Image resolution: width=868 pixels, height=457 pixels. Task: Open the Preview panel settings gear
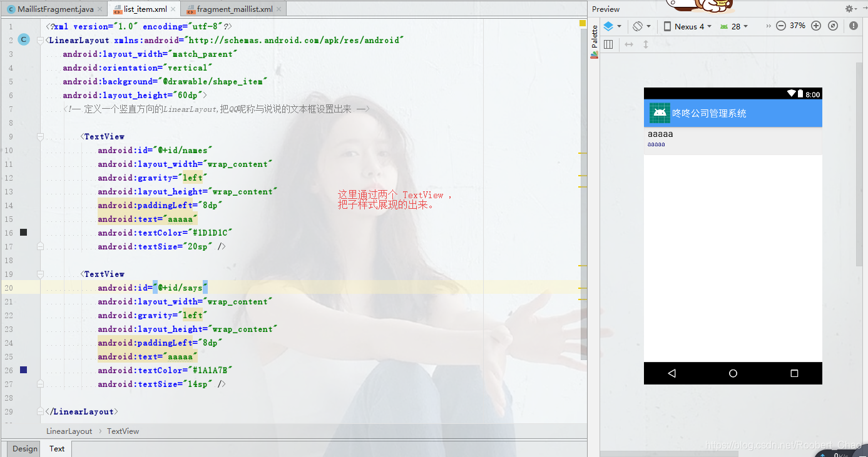point(849,9)
